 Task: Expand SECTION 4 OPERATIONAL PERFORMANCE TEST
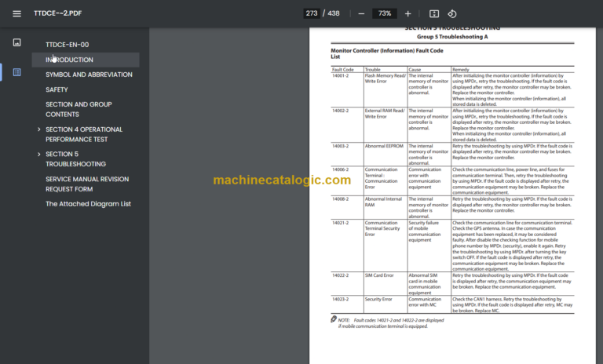point(38,129)
